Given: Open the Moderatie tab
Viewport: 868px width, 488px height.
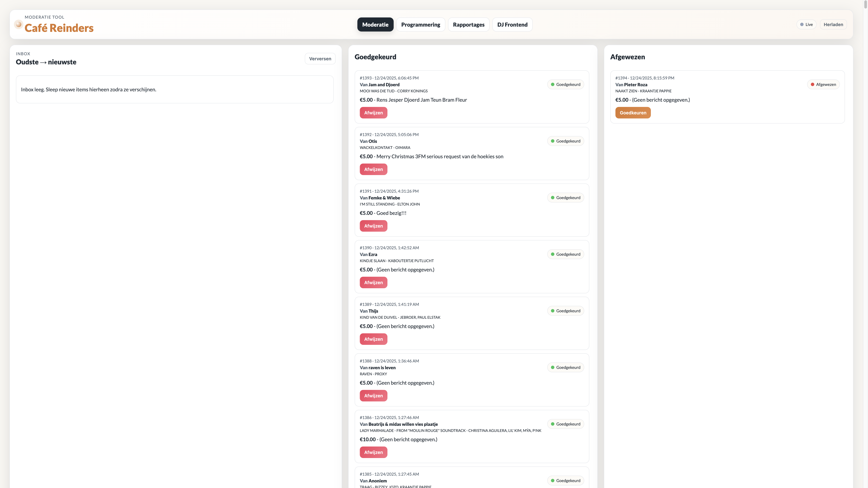Looking at the screenshot, I should click(x=375, y=25).
